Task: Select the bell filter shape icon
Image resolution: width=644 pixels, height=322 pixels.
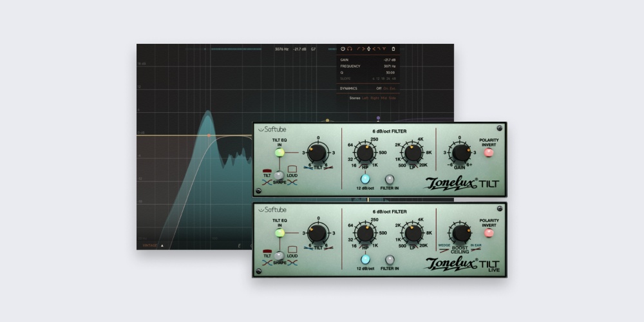Action: click(x=370, y=49)
